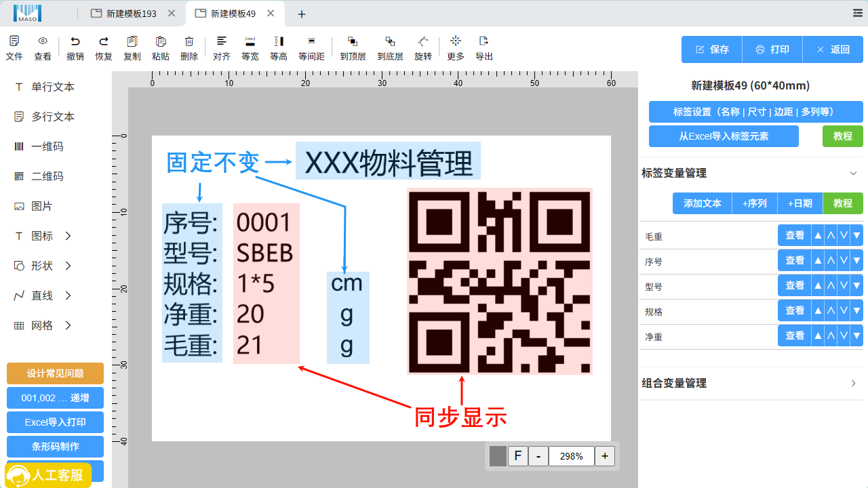Open a new tab with the plus button
This screenshot has width=868, height=488.
click(302, 14)
